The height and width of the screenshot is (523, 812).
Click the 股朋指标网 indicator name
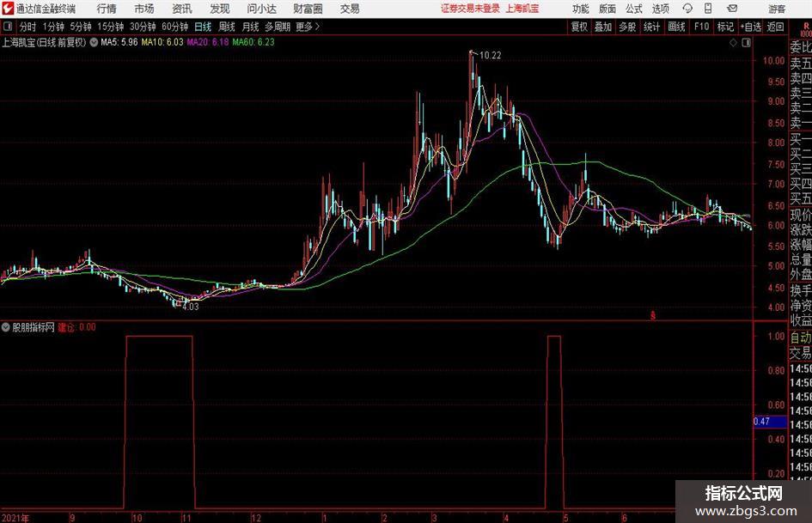[x=34, y=327]
